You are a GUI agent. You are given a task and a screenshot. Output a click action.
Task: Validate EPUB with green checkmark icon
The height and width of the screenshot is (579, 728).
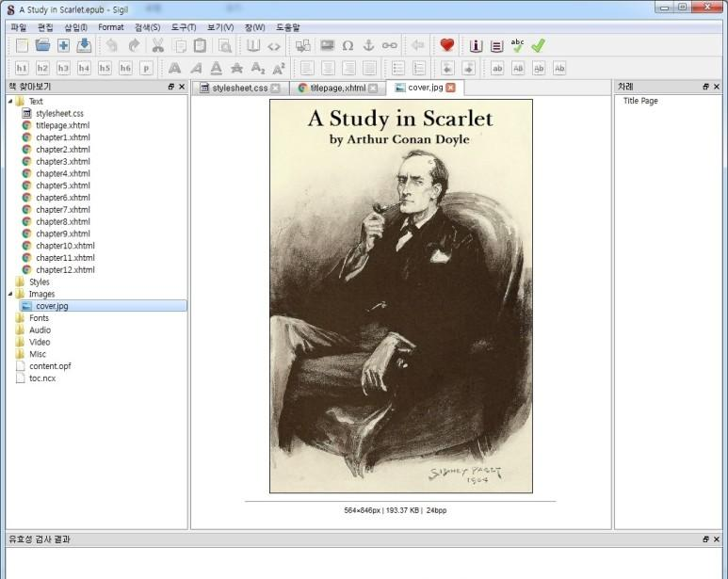538,45
